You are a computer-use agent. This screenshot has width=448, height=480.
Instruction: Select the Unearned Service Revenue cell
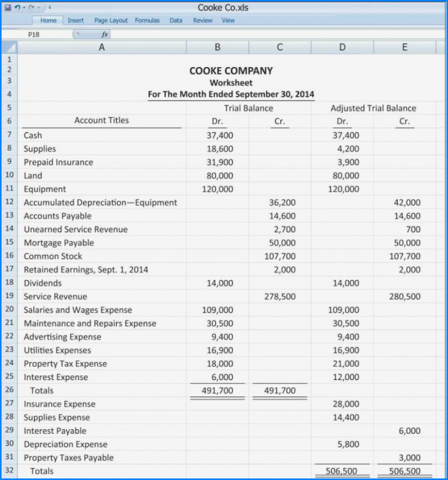[x=102, y=229]
